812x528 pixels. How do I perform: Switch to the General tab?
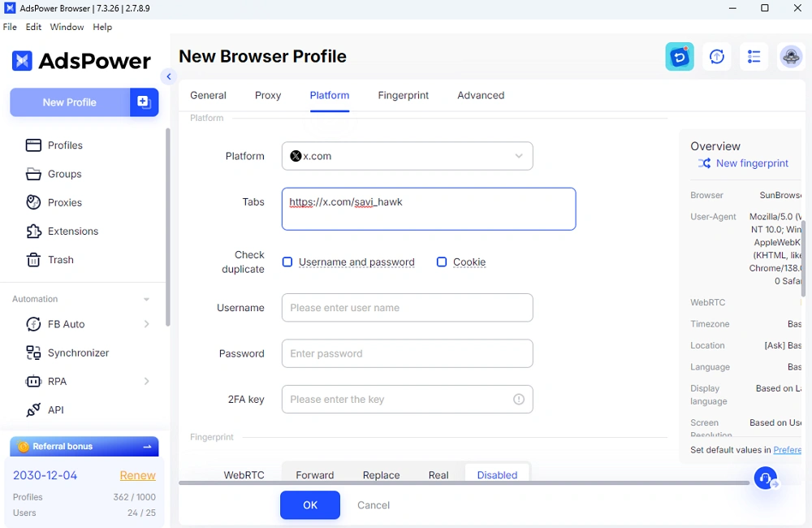pos(208,95)
